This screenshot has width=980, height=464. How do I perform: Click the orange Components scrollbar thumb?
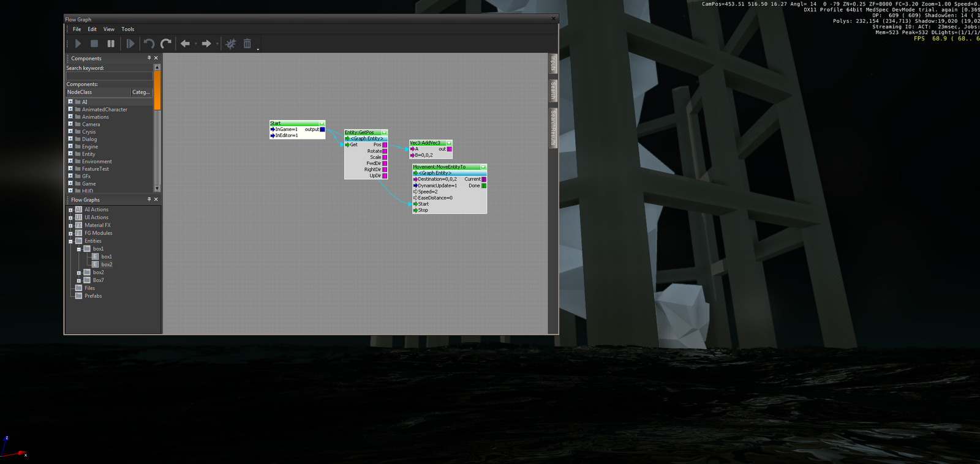click(x=157, y=91)
